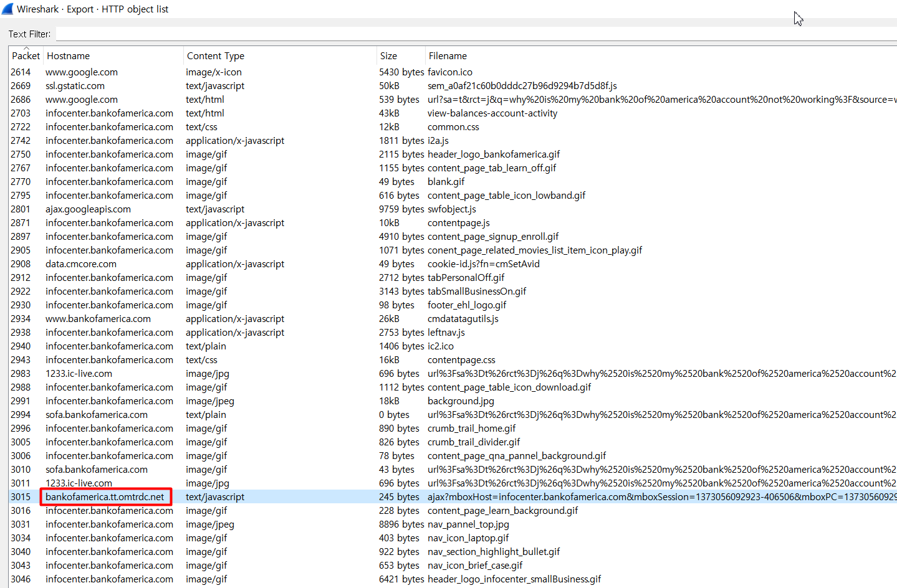This screenshot has width=897, height=588.
Task: Select view-balances-account-activity filename
Action: (492, 113)
